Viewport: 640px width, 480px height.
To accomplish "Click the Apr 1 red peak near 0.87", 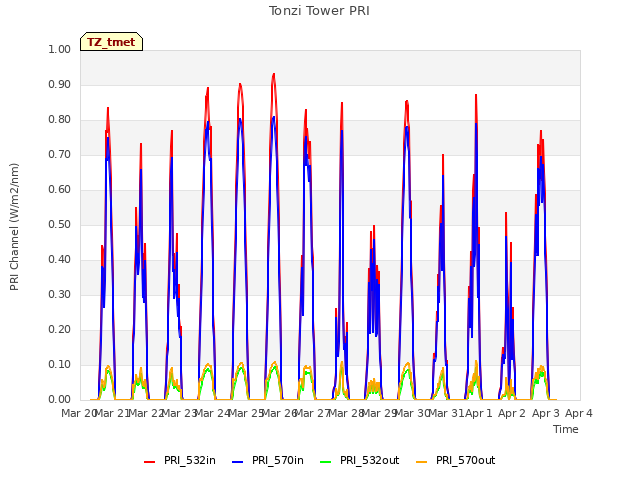I will [476, 96].
